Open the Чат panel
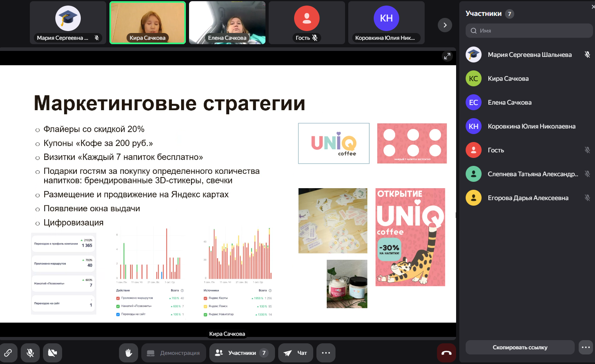 (x=295, y=353)
